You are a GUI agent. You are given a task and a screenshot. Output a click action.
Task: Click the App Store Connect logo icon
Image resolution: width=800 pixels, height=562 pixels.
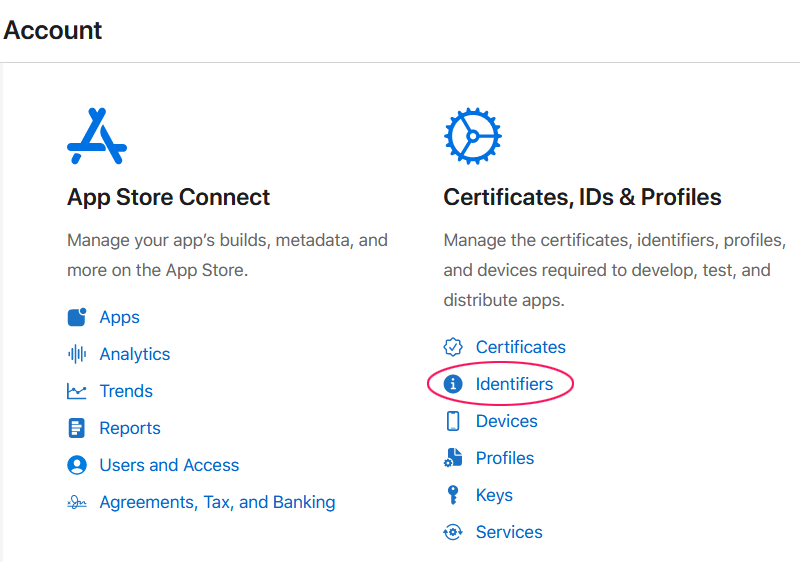(97, 136)
